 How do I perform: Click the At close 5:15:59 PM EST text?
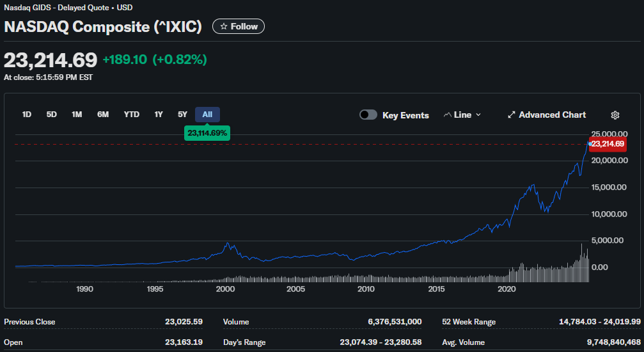click(48, 77)
